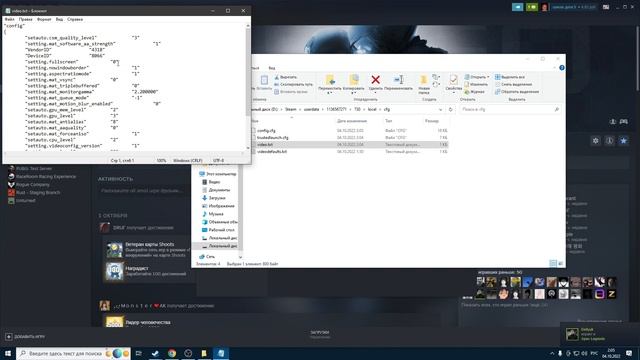Open Файл menu in Notepad
This screenshot has width=640, height=360.
click(x=9, y=19)
